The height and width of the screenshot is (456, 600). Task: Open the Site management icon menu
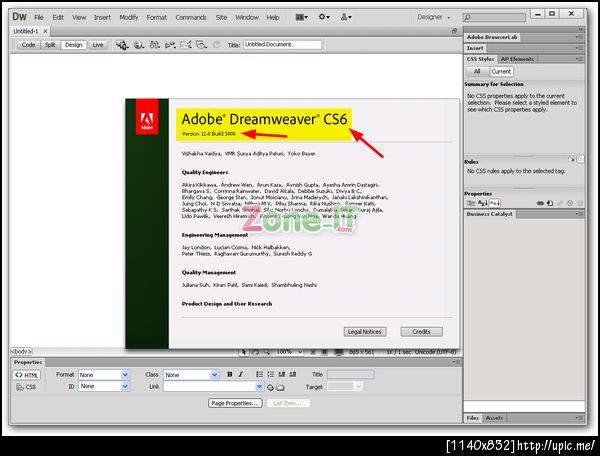pos(346,17)
